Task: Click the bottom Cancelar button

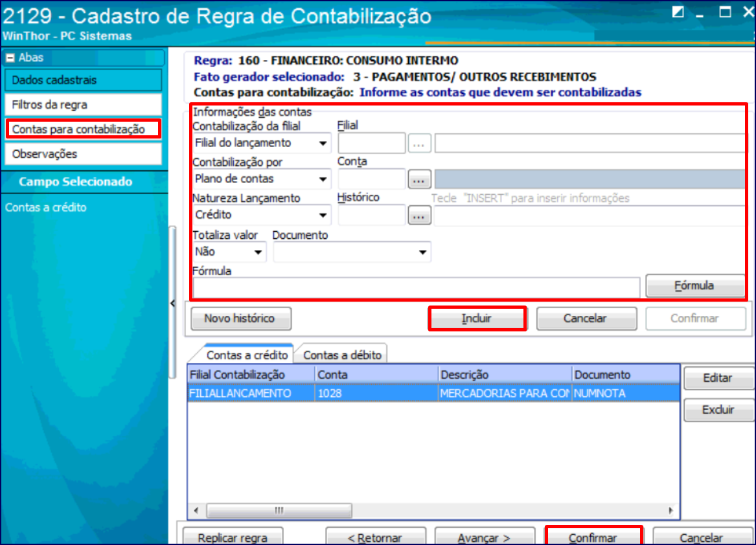Action: coord(702,537)
